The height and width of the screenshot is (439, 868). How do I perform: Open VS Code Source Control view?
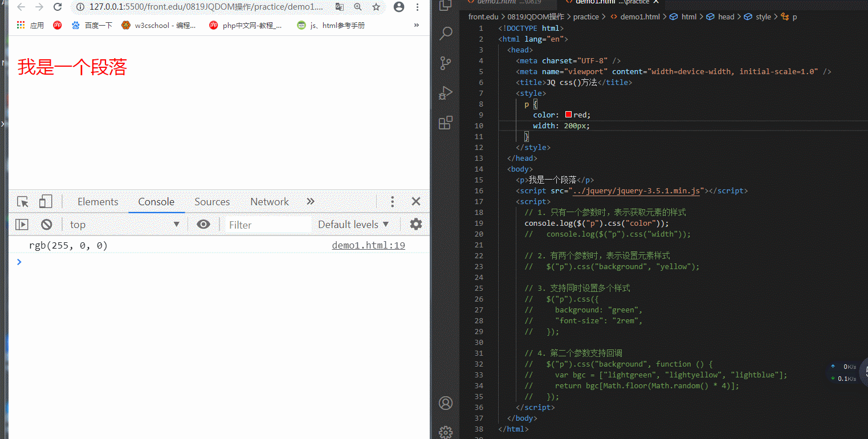pos(446,63)
